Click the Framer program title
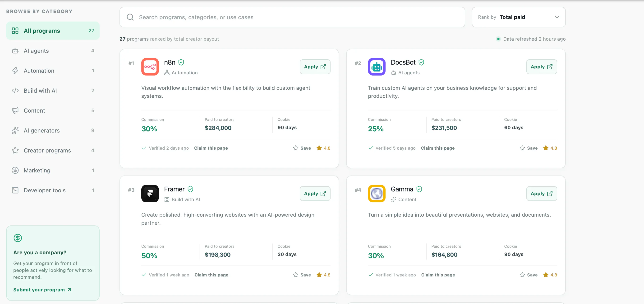The width and height of the screenshot is (644, 304). pyautogui.click(x=174, y=189)
